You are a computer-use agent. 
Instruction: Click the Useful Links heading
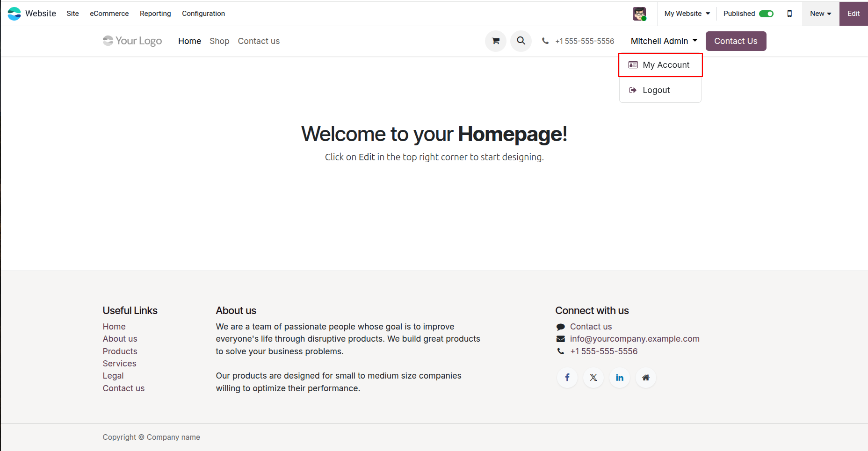click(130, 311)
